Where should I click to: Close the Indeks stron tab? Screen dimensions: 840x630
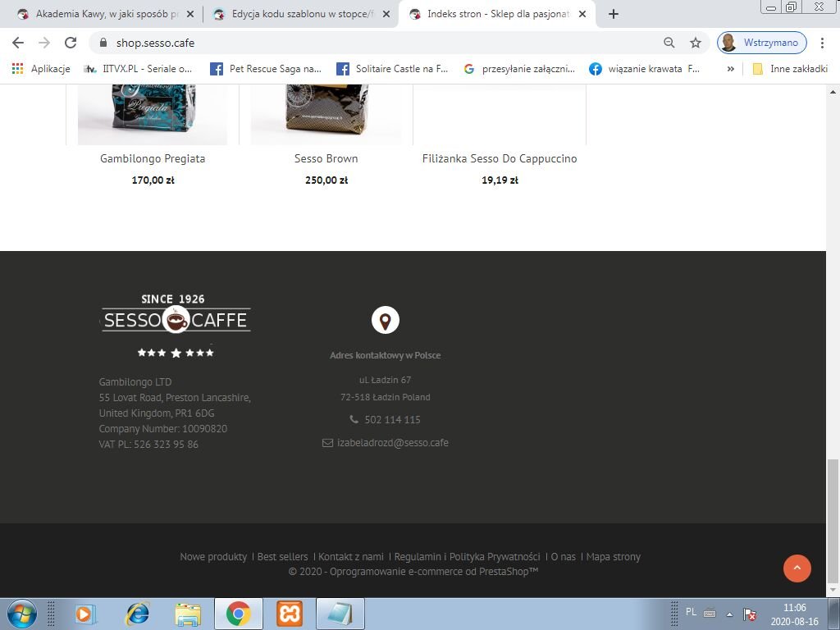point(582,14)
